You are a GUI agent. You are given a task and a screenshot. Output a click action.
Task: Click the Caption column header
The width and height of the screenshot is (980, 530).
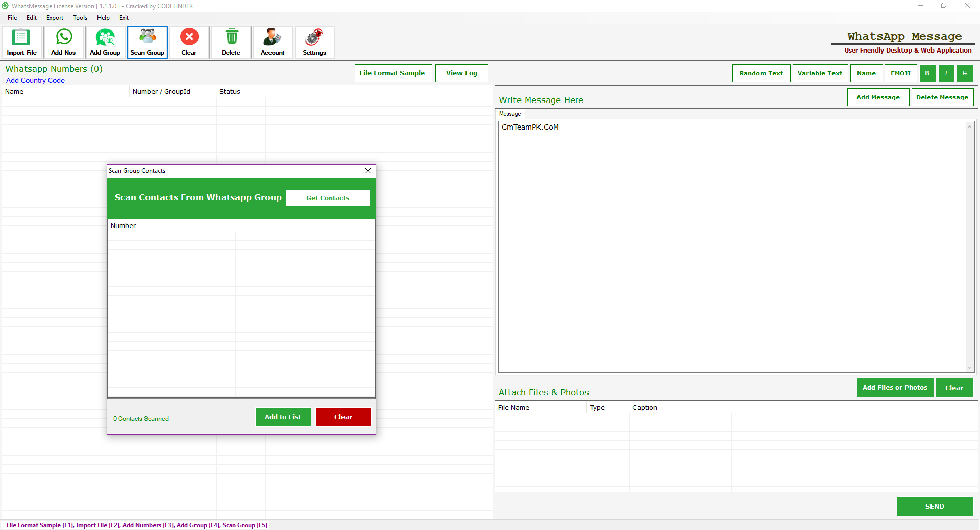point(680,408)
